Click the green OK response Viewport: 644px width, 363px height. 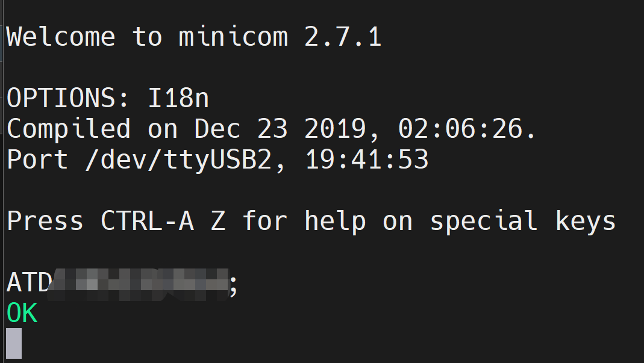pyautogui.click(x=22, y=313)
